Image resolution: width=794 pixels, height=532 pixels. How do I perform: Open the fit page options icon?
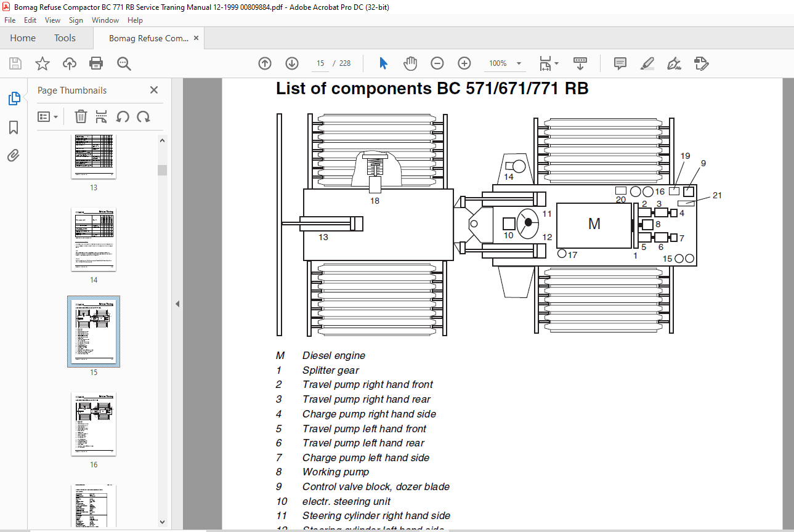tap(548, 63)
